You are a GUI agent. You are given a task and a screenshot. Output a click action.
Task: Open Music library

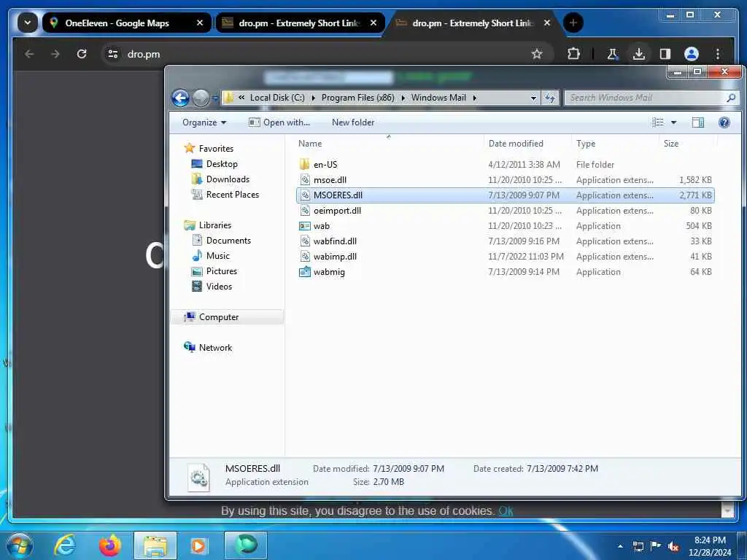(211, 256)
